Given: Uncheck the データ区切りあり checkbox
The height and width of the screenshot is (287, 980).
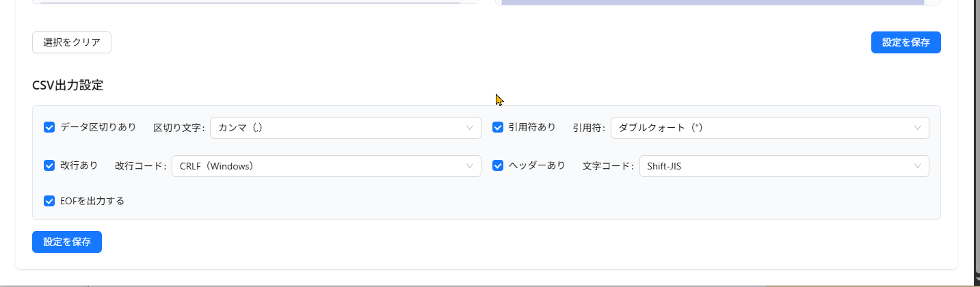Looking at the screenshot, I should (x=49, y=127).
